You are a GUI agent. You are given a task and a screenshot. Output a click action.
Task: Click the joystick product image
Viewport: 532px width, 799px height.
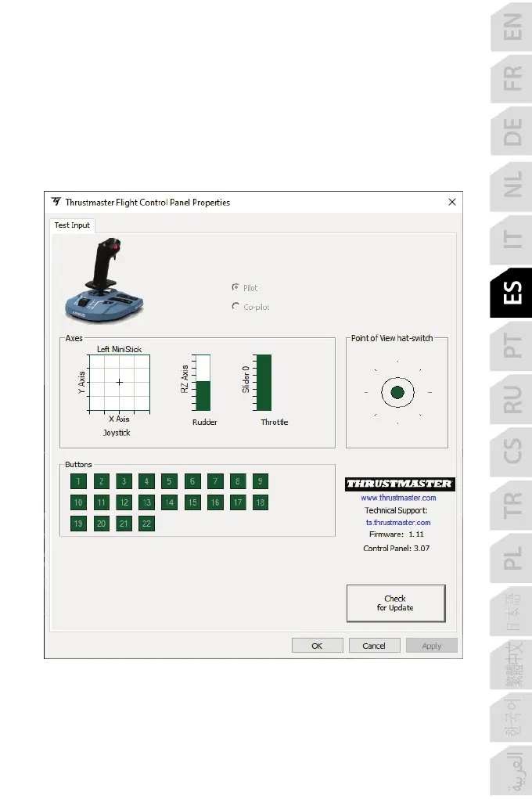click(x=105, y=279)
